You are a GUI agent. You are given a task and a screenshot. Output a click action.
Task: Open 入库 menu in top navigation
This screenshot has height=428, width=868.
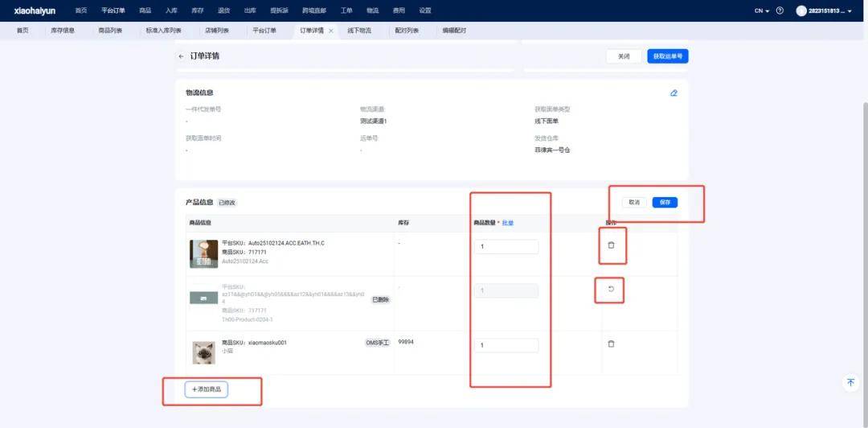tap(171, 10)
